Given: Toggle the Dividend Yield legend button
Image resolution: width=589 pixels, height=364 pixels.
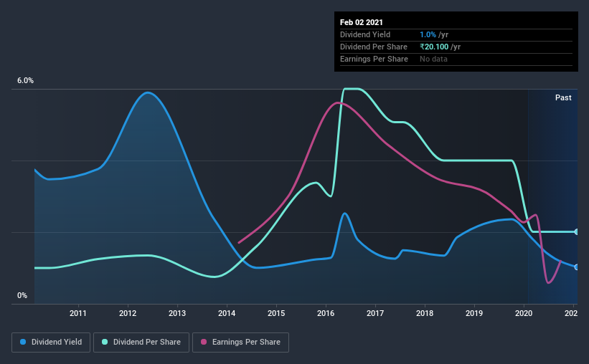Looking at the screenshot, I should (51, 343).
